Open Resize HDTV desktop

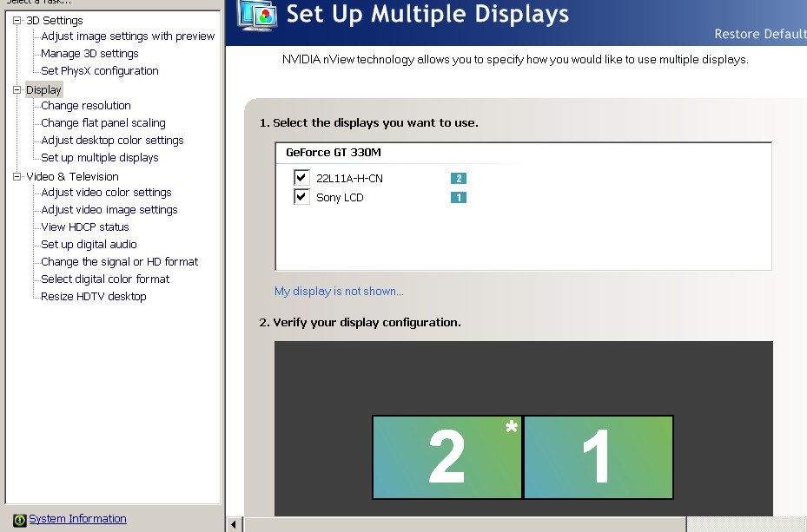tap(94, 297)
